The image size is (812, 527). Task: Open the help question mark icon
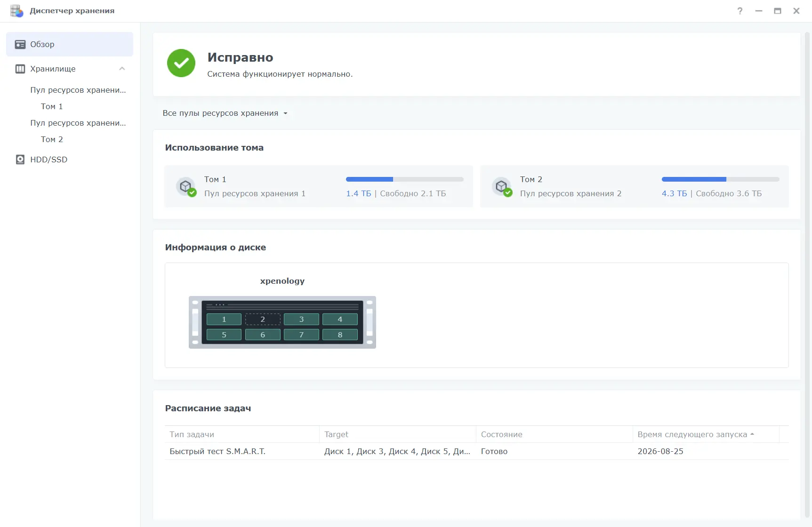(740, 11)
